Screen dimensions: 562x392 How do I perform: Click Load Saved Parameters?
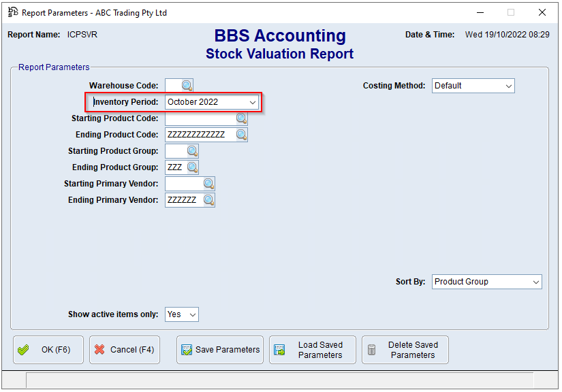[312, 349]
